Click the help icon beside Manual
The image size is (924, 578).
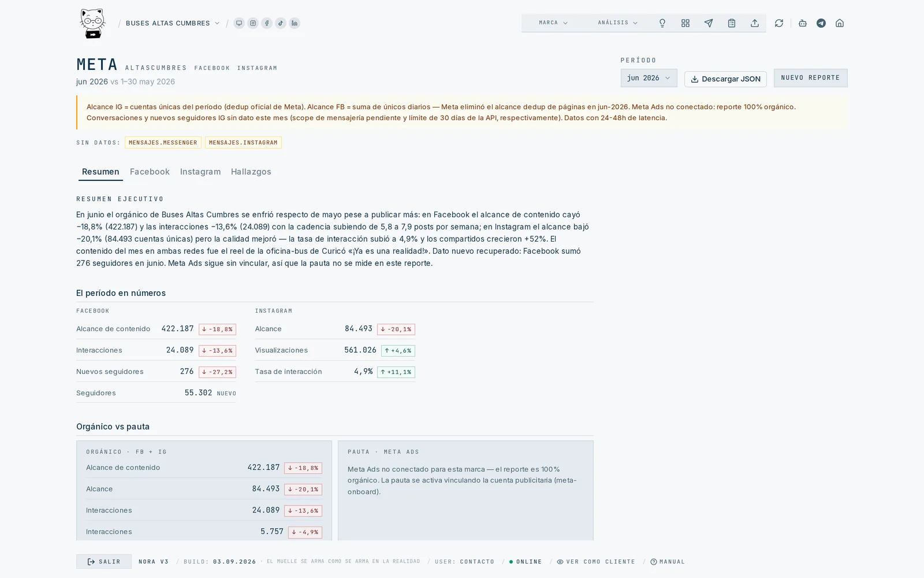coord(654,562)
